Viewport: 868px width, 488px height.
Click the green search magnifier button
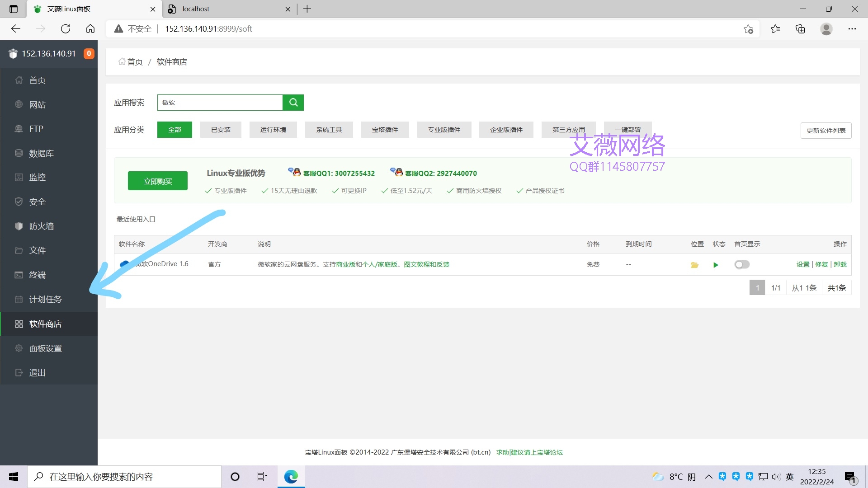[293, 103]
